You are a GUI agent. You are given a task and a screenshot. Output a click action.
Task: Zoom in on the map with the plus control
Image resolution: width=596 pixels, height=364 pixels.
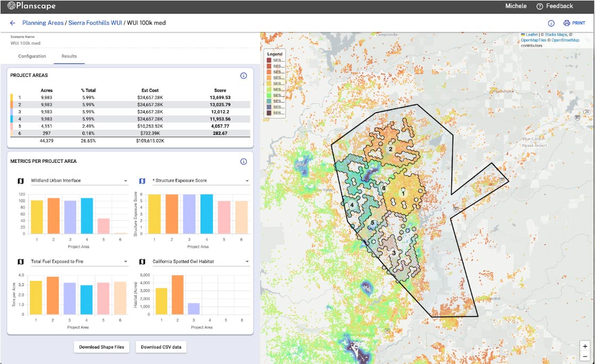(x=585, y=345)
